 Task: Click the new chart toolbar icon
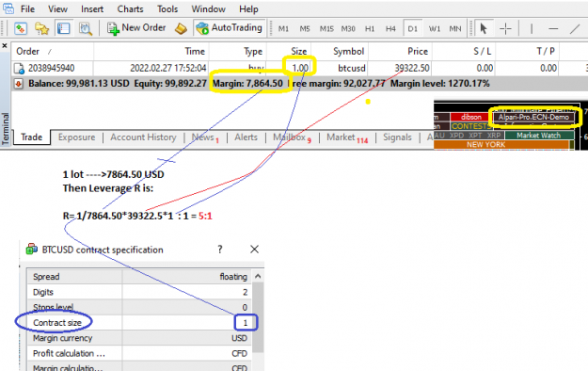click(21, 28)
